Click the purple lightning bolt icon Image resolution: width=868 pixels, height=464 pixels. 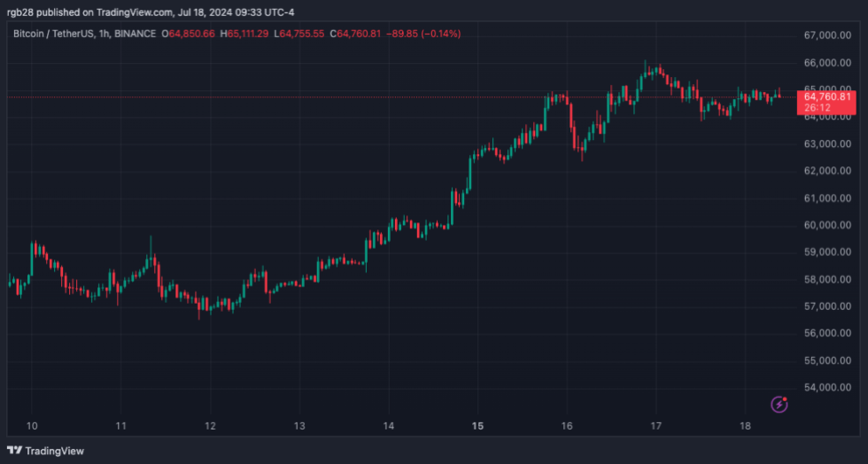(x=779, y=405)
